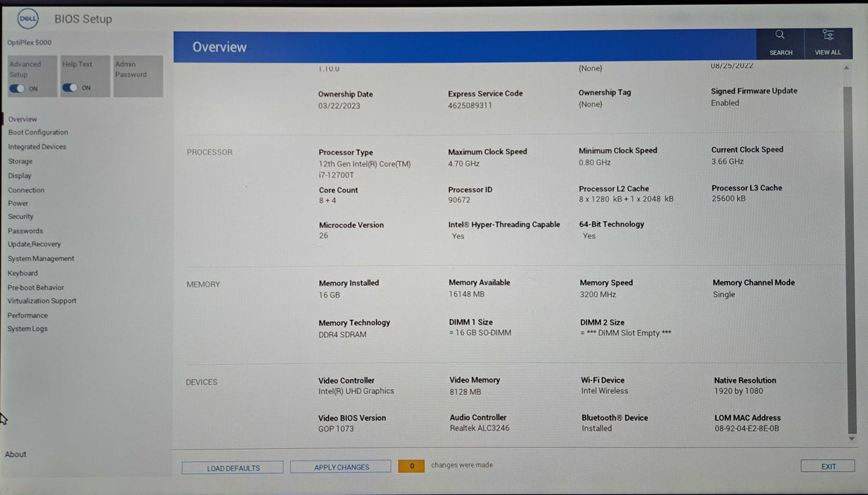The image size is (868, 495).
Task: Select Performance menu item
Action: (x=28, y=315)
